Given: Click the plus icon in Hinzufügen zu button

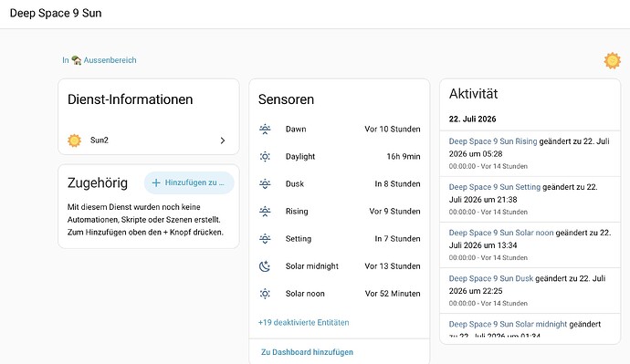Looking at the screenshot, I should click(x=156, y=182).
